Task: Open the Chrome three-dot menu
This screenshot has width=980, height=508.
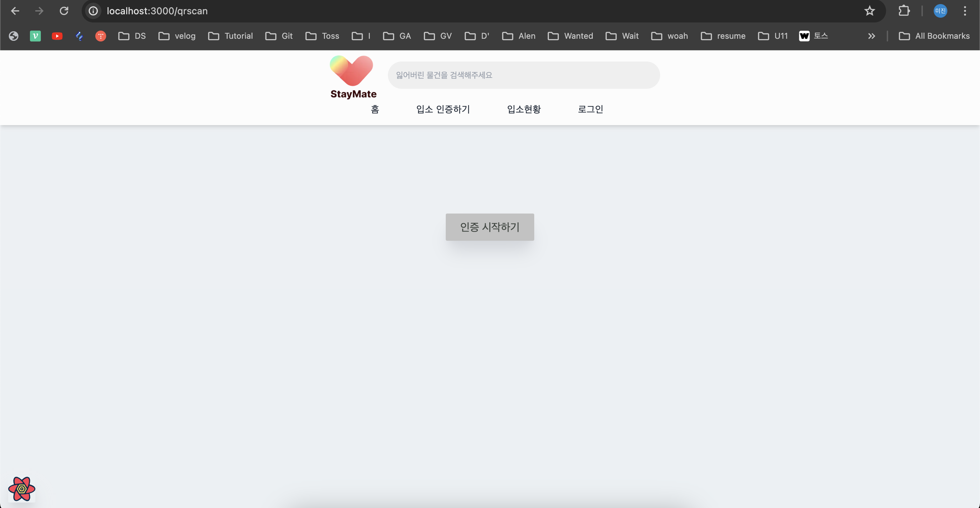Action: tap(964, 11)
